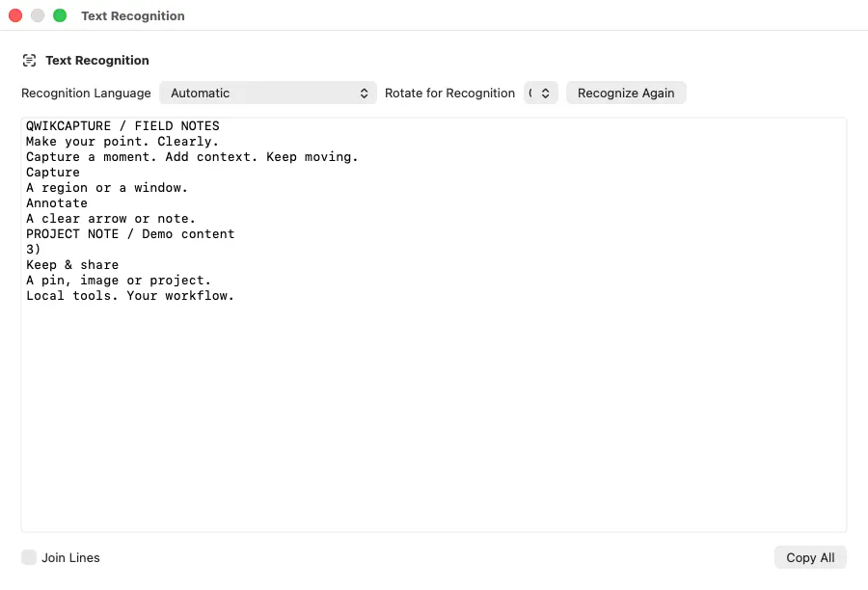Click the "Annotate" line
Viewport: 868px width, 590px height.
57,203
